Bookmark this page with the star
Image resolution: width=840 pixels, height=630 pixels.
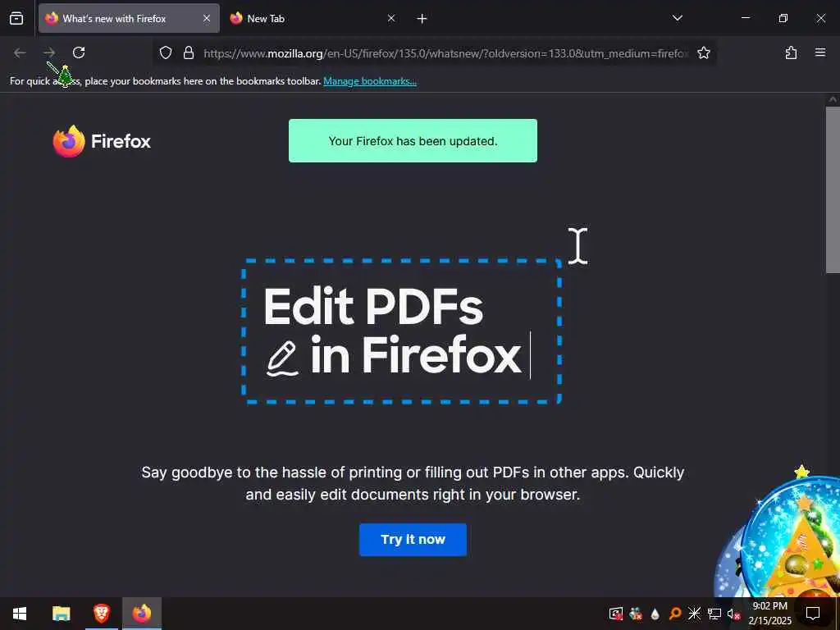pos(703,52)
